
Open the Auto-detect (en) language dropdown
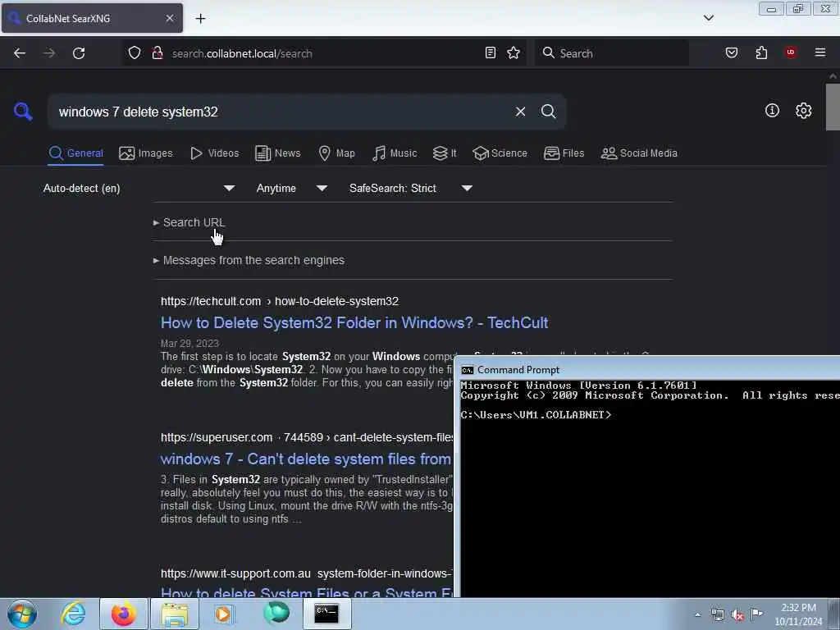pyautogui.click(x=139, y=188)
